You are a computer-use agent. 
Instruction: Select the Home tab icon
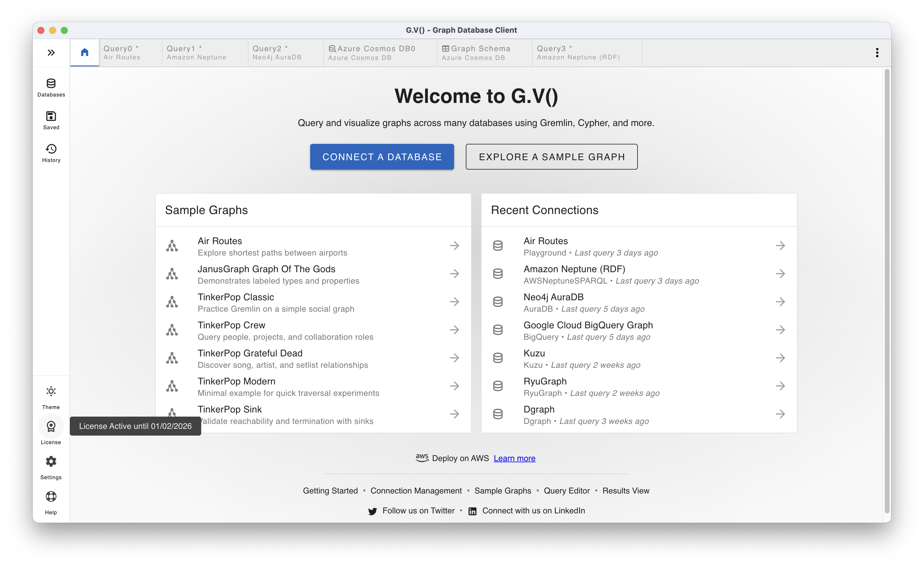pos(84,53)
